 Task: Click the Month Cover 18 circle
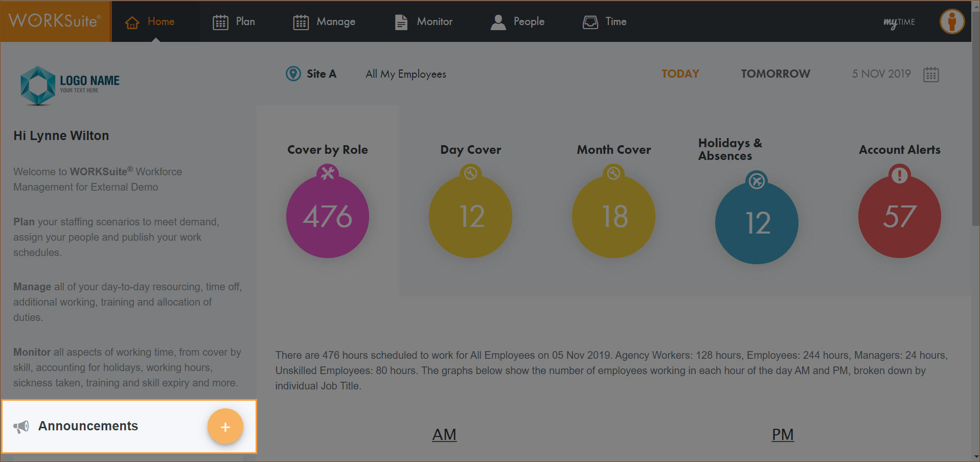[x=613, y=216]
